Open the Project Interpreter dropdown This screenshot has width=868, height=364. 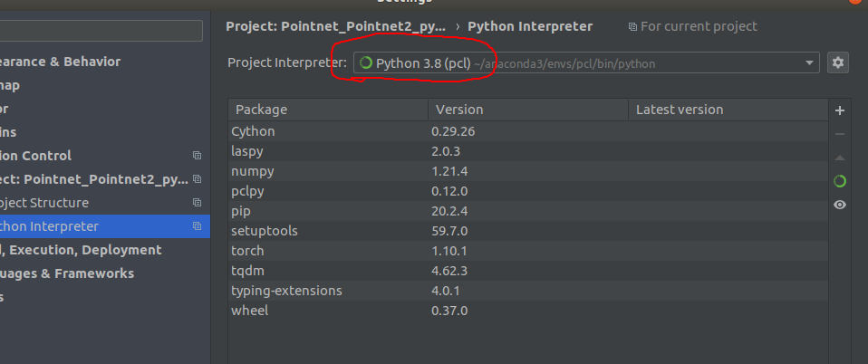(x=809, y=63)
